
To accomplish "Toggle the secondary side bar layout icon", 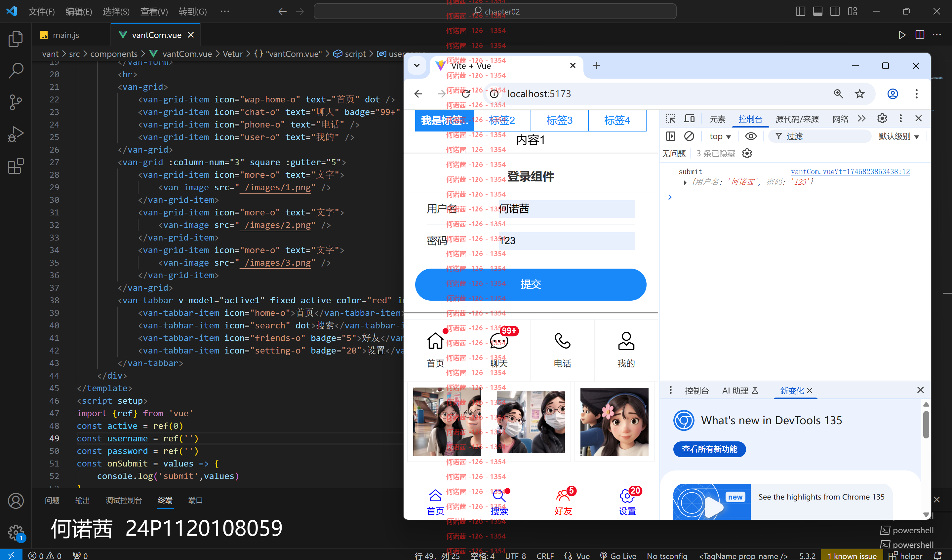I will pyautogui.click(x=835, y=11).
